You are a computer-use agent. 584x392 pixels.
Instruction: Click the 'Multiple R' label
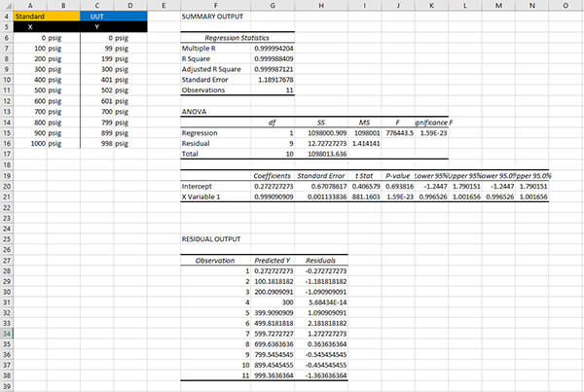click(199, 48)
